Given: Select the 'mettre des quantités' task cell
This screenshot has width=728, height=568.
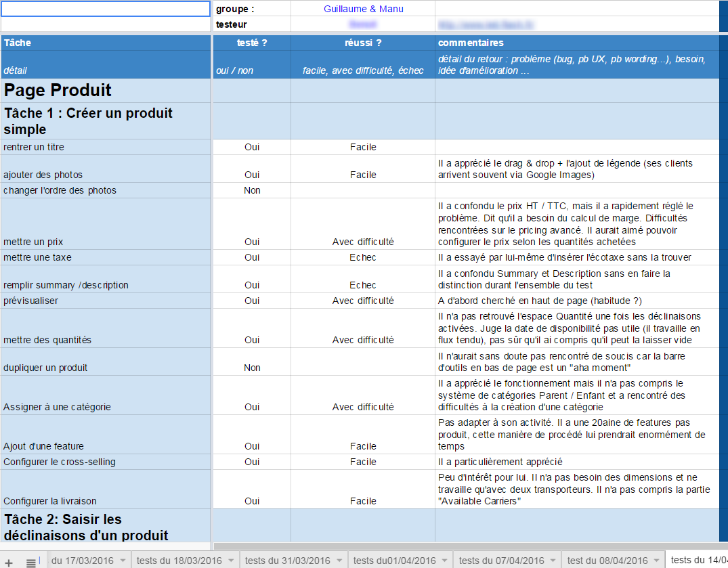Looking at the screenshot, I should [106, 328].
